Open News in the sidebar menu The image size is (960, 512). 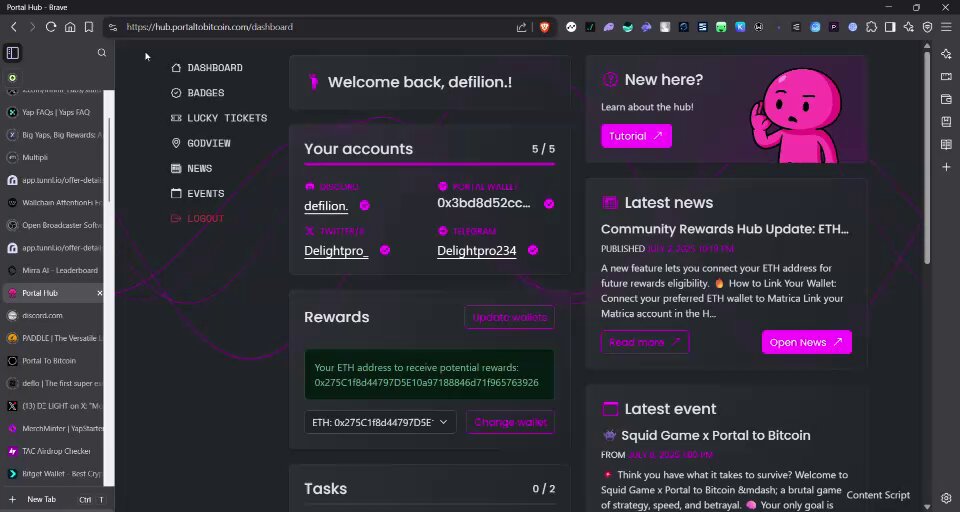(192, 168)
